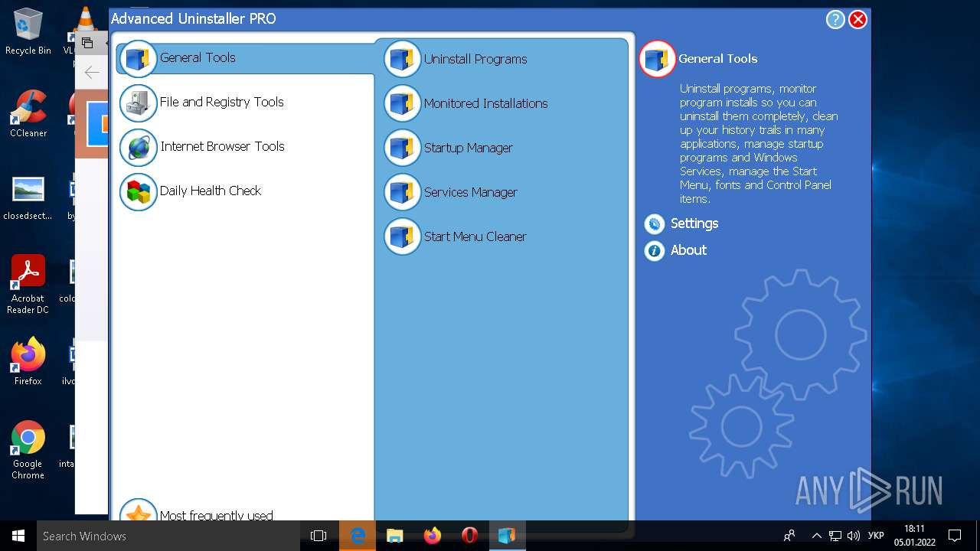980x551 pixels.
Task: Click the General Tools icon in description panel
Action: [x=657, y=59]
